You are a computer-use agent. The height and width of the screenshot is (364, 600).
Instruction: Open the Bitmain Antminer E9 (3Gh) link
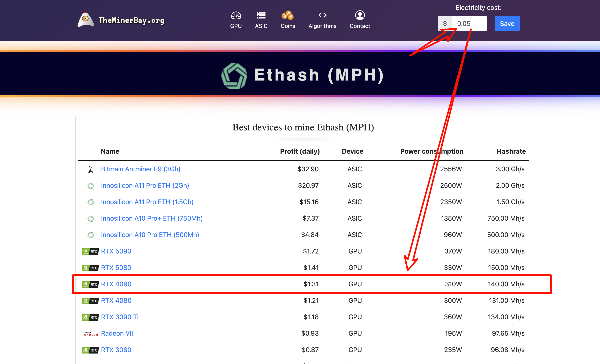click(x=141, y=169)
